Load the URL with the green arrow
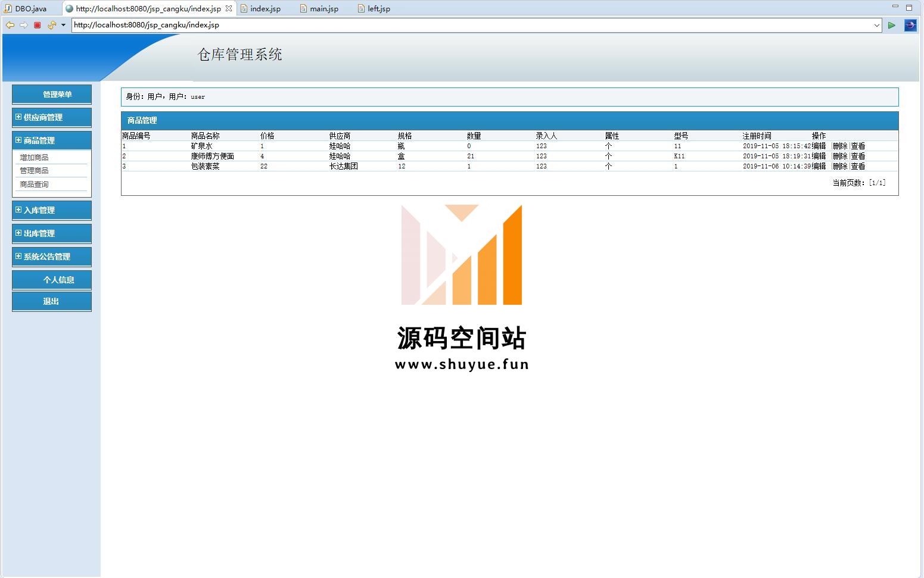 pyautogui.click(x=892, y=25)
